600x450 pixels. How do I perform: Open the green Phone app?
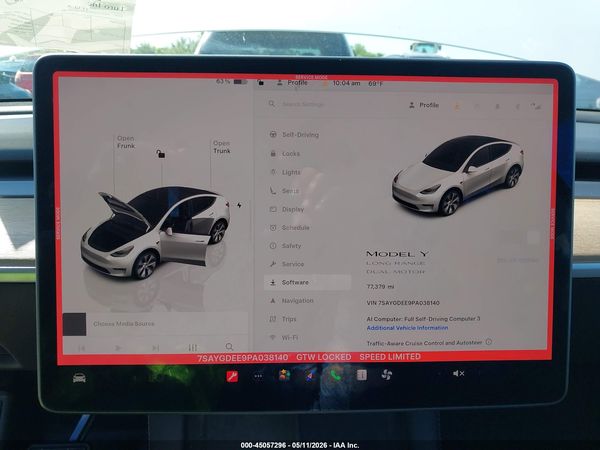[x=336, y=375]
